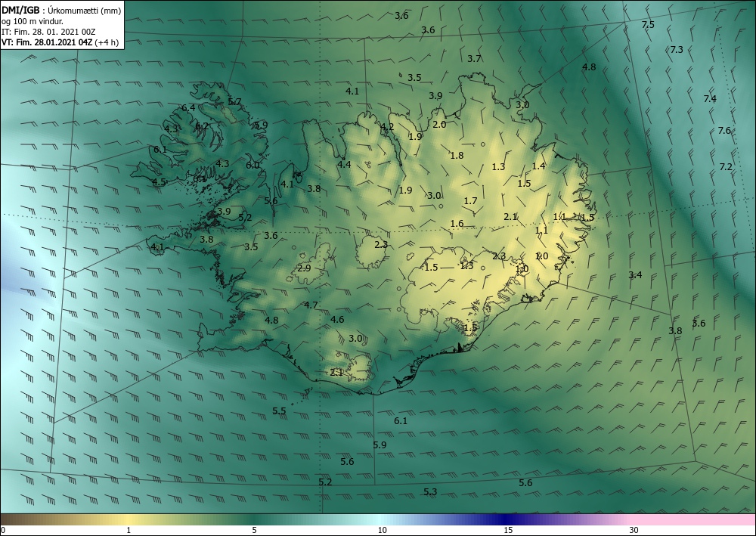The image size is (756, 536).
Task: Click the 7.2 value label
Action: (x=726, y=167)
